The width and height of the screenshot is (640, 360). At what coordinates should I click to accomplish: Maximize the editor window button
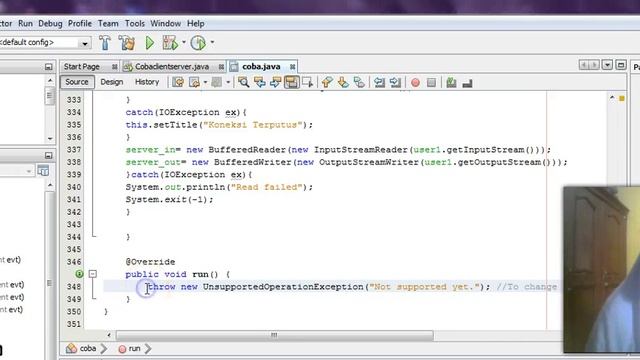pos(621,65)
